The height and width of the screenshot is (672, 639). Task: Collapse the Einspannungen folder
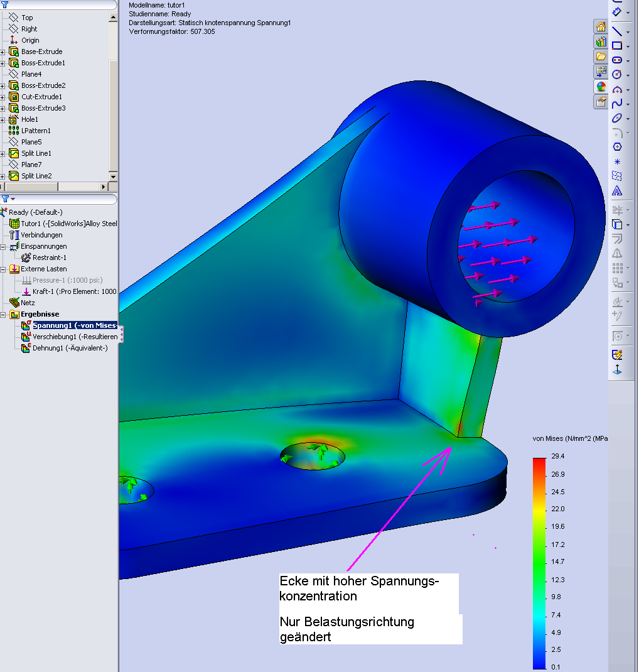(3, 247)
